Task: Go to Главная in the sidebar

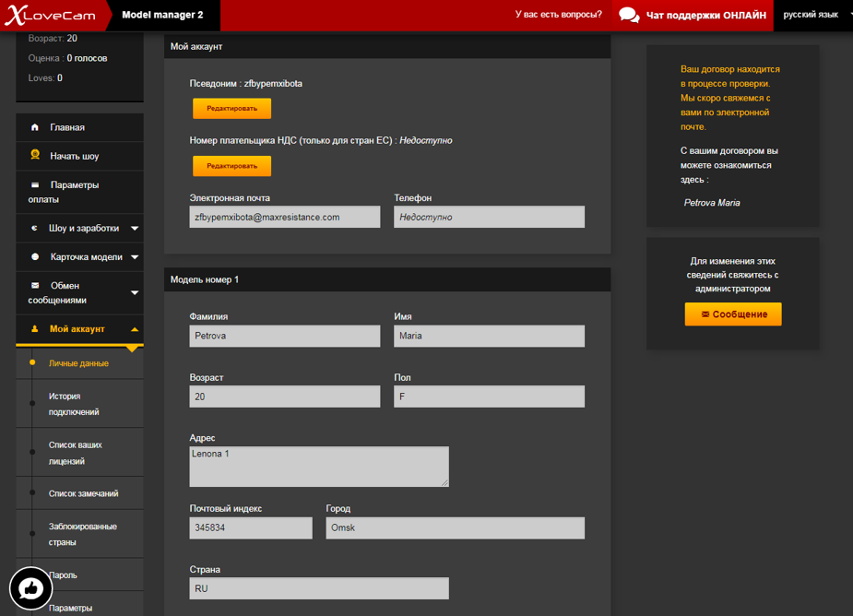Action: 80,127
